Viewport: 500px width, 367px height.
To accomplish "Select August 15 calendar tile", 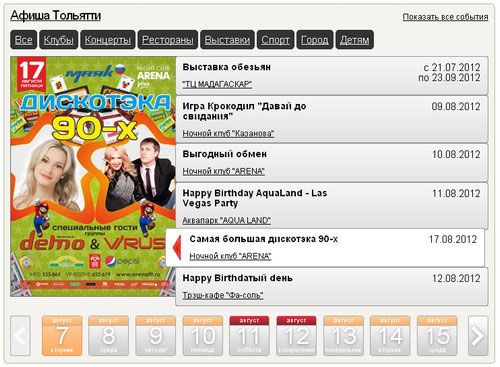I will [x=437, y=336].
